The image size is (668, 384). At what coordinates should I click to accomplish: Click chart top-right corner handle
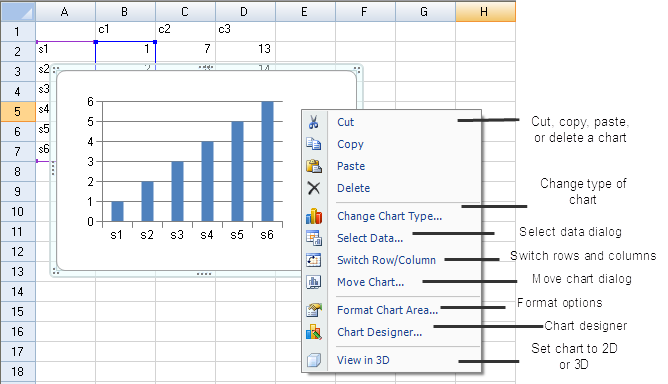[x=357, y=69]
